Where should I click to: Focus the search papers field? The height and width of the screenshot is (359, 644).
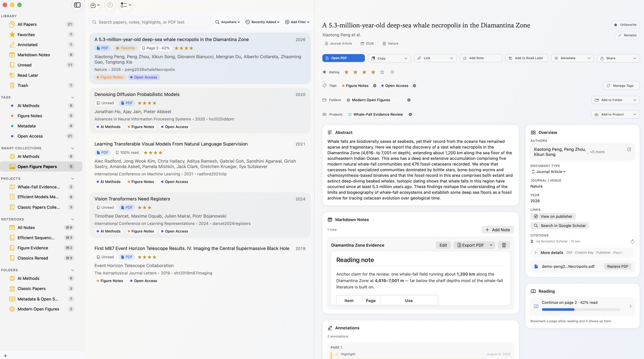click(150, 22)
